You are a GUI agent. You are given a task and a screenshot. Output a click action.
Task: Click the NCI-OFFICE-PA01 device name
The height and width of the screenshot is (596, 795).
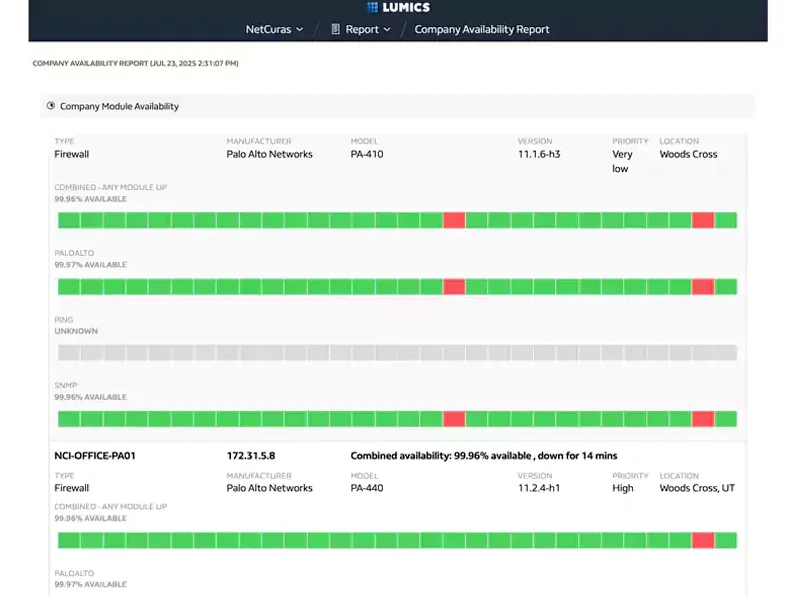(x=95, y=456)
